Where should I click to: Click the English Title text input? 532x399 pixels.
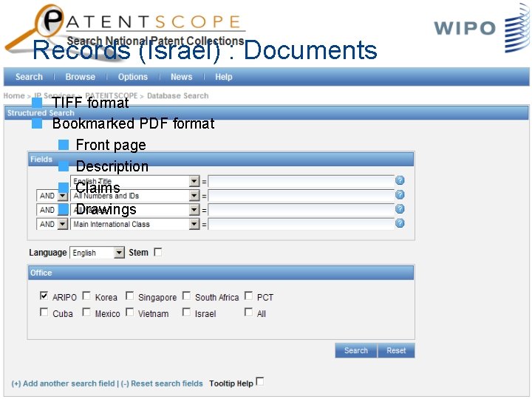pos(301,182)
